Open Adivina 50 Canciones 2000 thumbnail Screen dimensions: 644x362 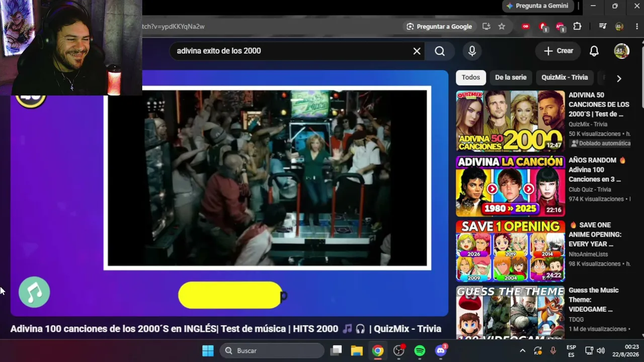(510, 121)
